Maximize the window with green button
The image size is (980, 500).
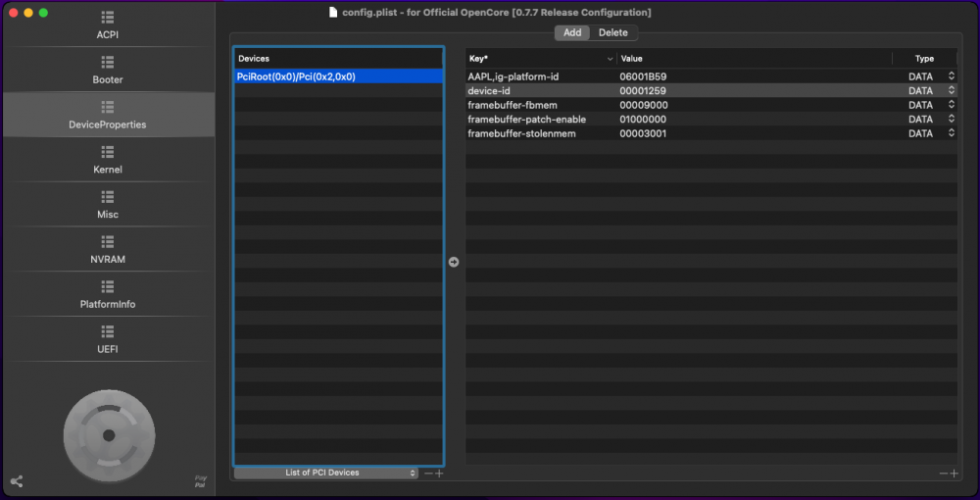coord(43,13)
